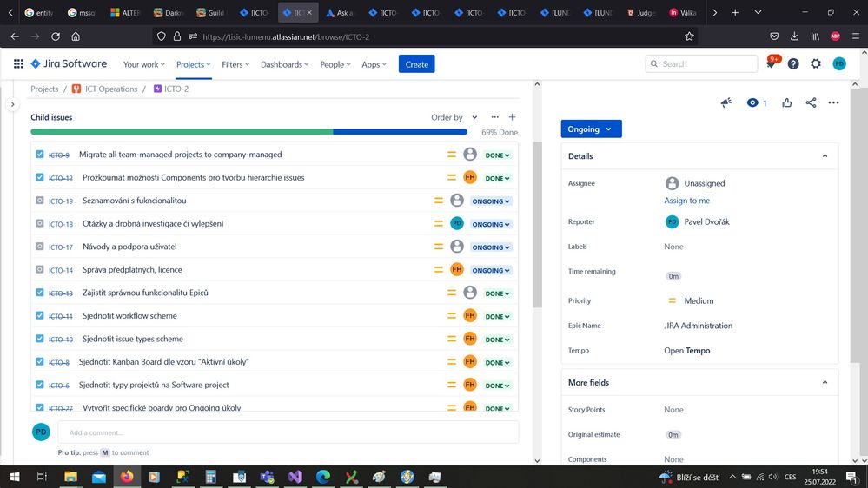Click the Jira Software logo
Viewport: 868px width, 488px height.
[x=69, y=64]
